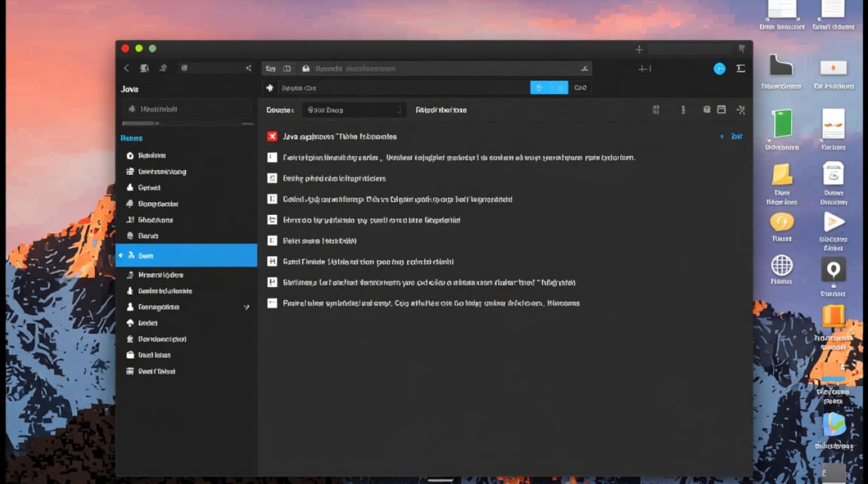This screenshot has height=484, width=868.
Task: Click the plus icon in the window title bar
Action: click(x=639, y=49)
